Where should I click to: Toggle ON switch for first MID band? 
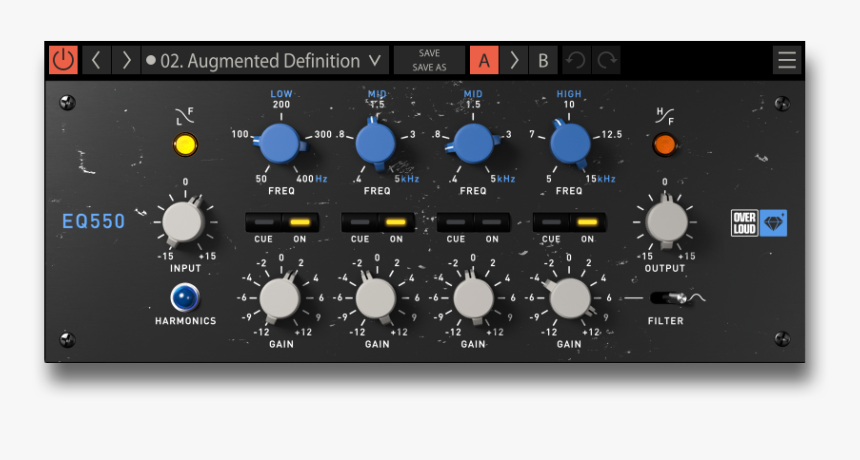pos(396,223)
